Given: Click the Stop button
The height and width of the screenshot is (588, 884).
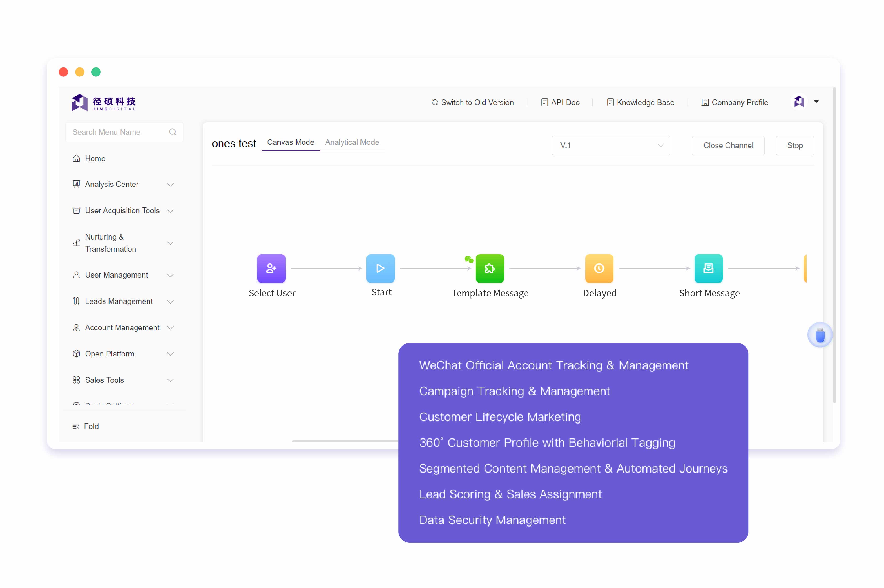Looking at the screenshot, I should click(x=795, y=146).
